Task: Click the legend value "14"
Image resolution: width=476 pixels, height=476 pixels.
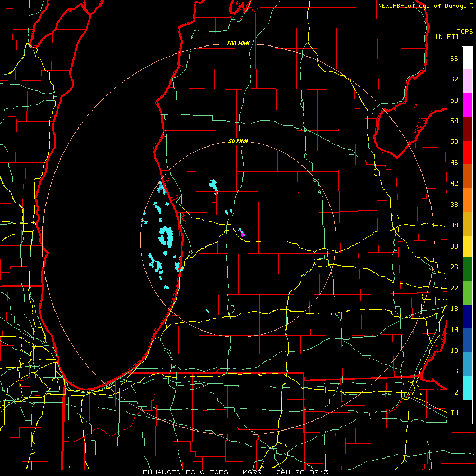Action: [454, 329]
